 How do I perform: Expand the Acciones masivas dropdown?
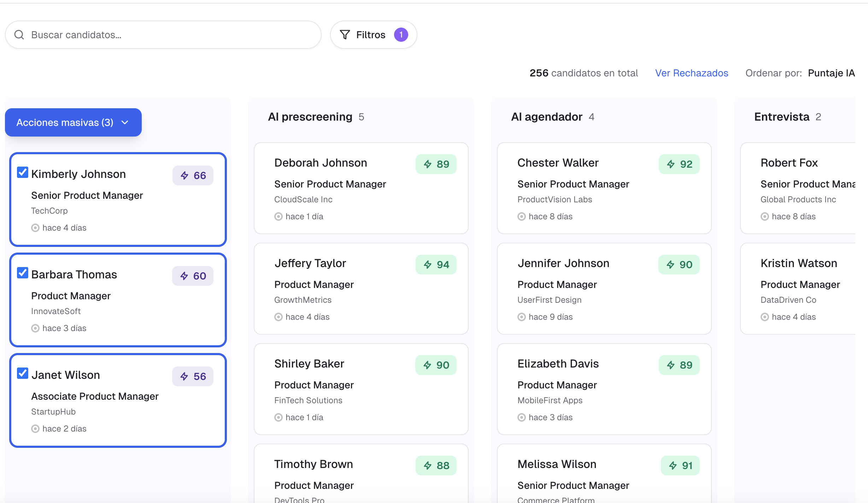pos(73,122)
